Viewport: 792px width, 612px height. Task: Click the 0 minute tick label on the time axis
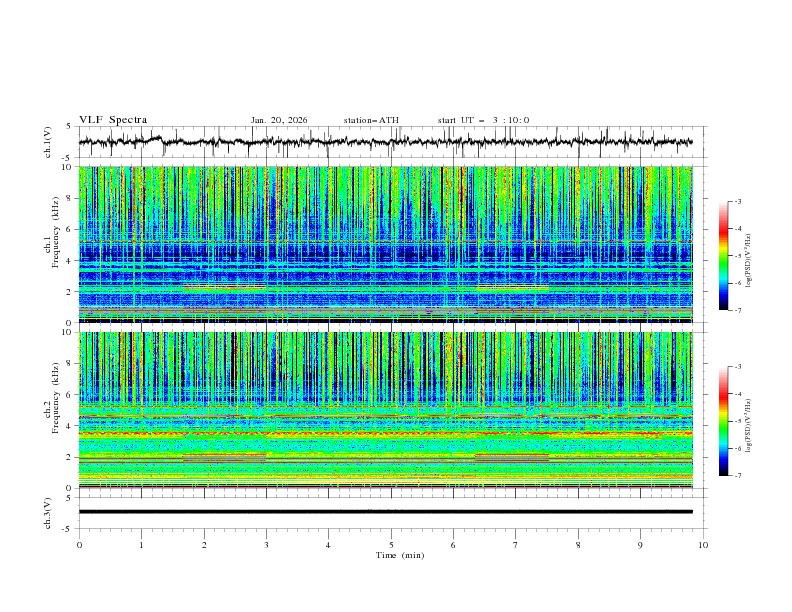tap(79, 544)
